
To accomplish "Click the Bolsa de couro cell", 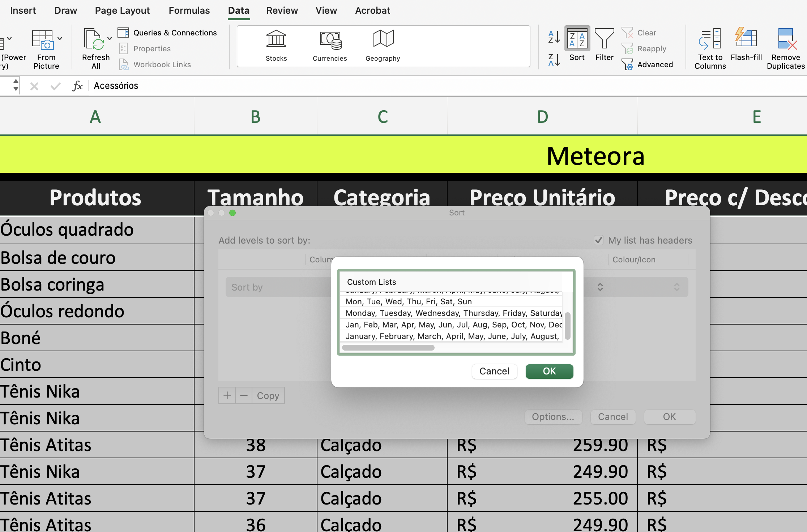I will click(97, 258).
